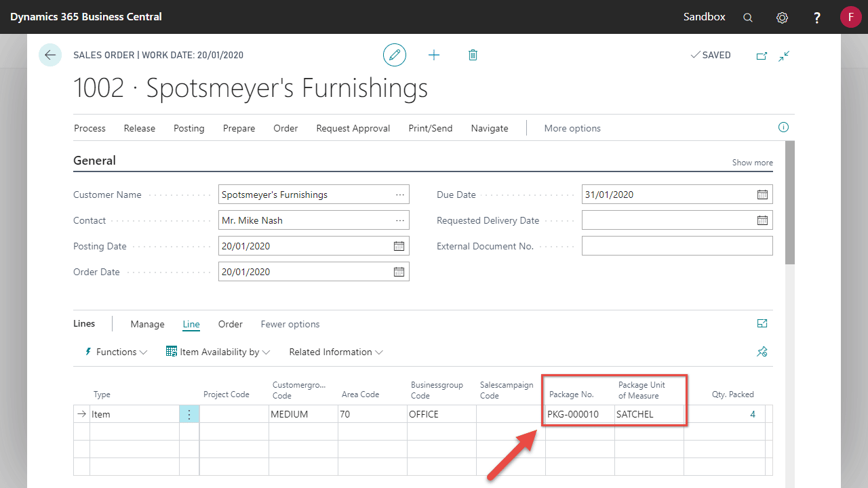This screenshot has width=868, height=488.
Task: Click Area Code cell with 70
Action: coord(372,414)
